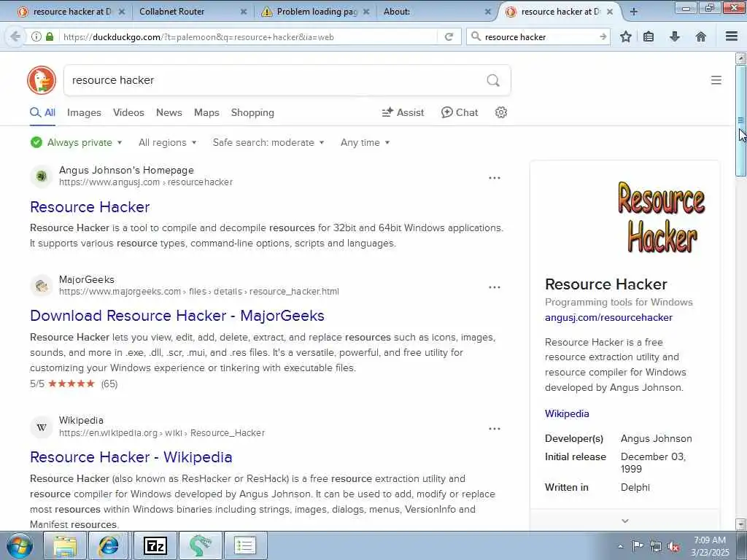
Task: Click the https://www.angusj.com result URL
Action: tap(146, 182)
